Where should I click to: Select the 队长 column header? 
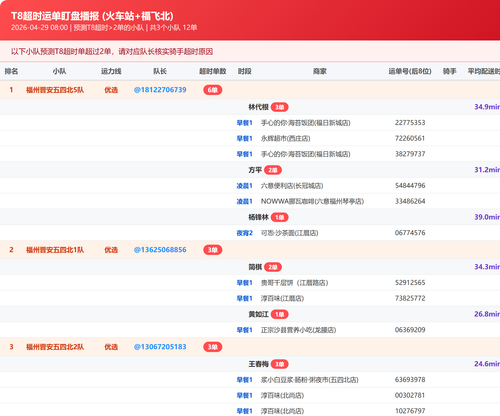coord(160,71)
